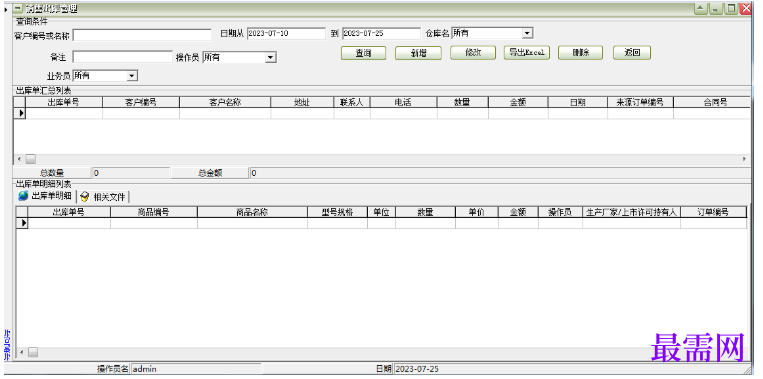The width and height of the screenshot is (763, 379).
Task: Click the 总数量 value field
Action: pyautogui.click(x=131, y=173)
